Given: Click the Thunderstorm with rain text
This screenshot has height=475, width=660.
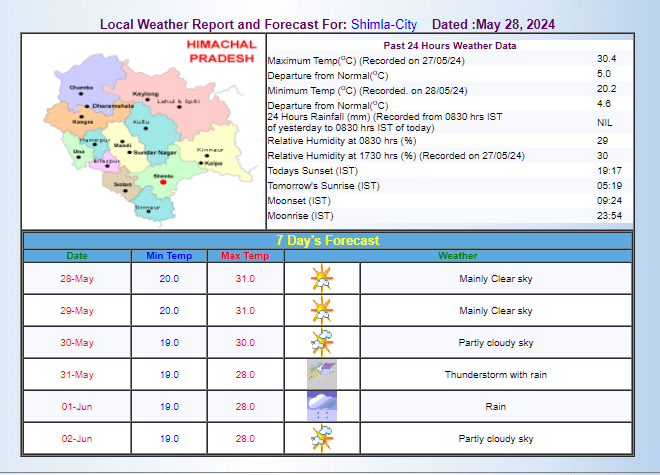Looking at the screenshot, I should [495, 374].
